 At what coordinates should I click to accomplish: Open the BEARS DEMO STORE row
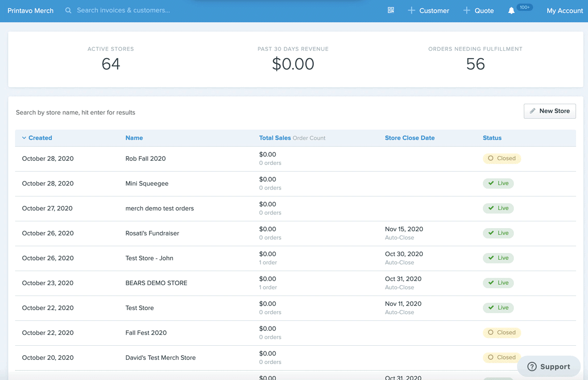pyautogui.click(x=156, y=283)
